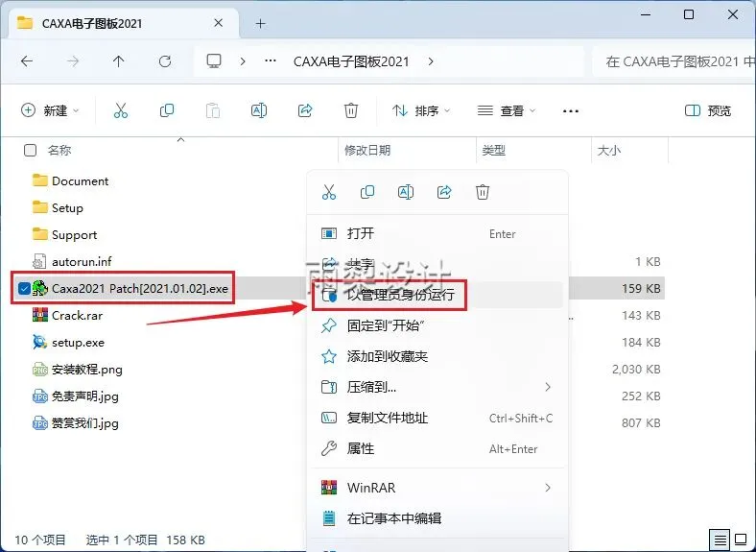Click the Cut icon in the context menu

point(329,192)
